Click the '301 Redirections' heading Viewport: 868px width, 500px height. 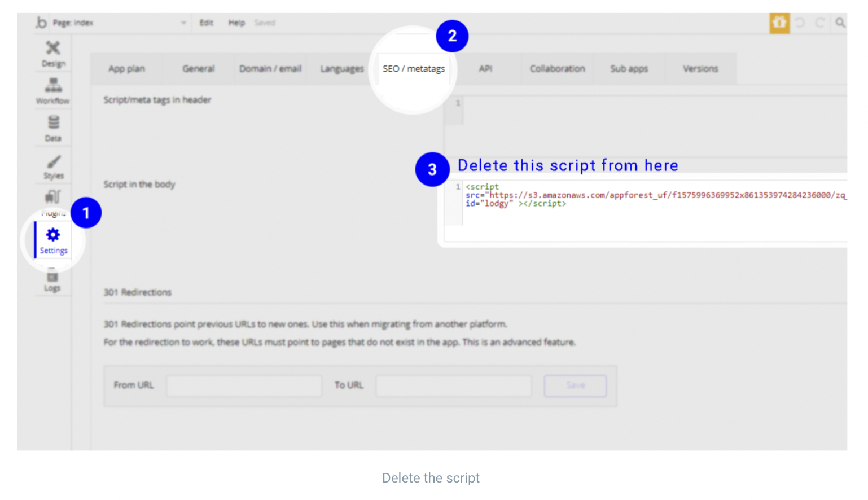[137, 292]
